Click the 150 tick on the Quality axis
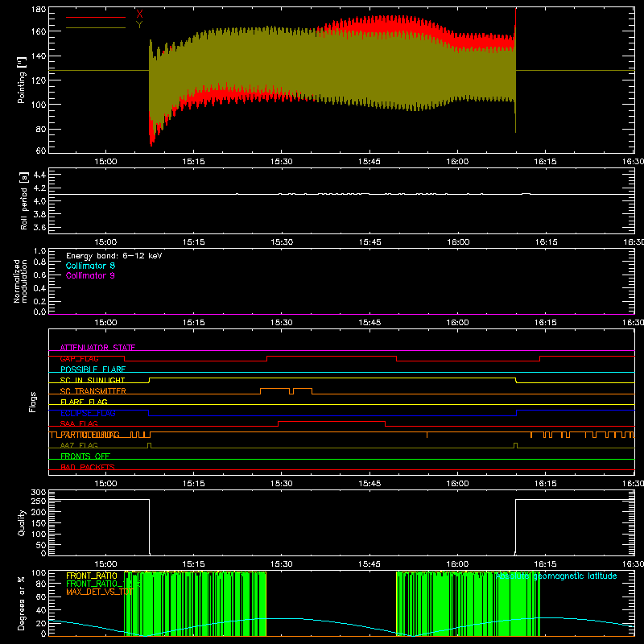This screenshot has width=644, height=644. [39, 523]
